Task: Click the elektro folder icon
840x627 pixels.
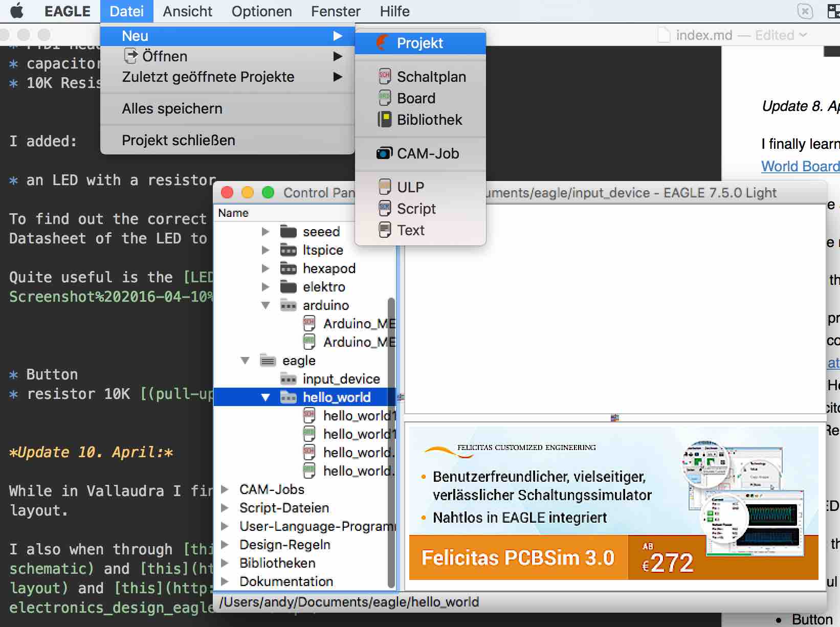Action: point(289,287)
